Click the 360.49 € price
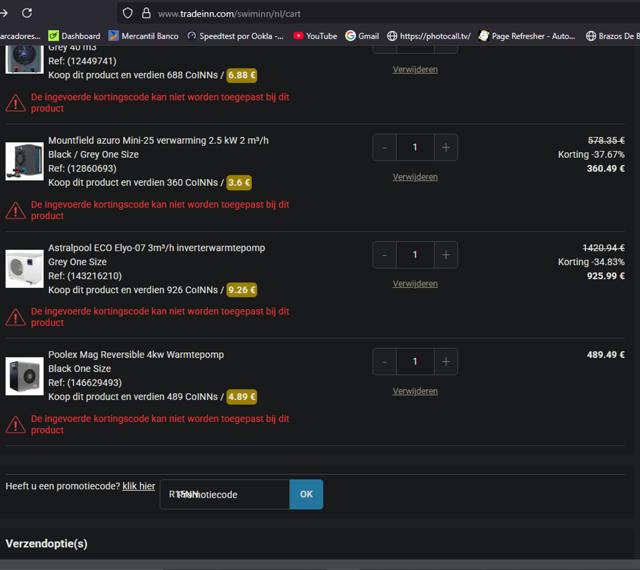 coord(606,169)
